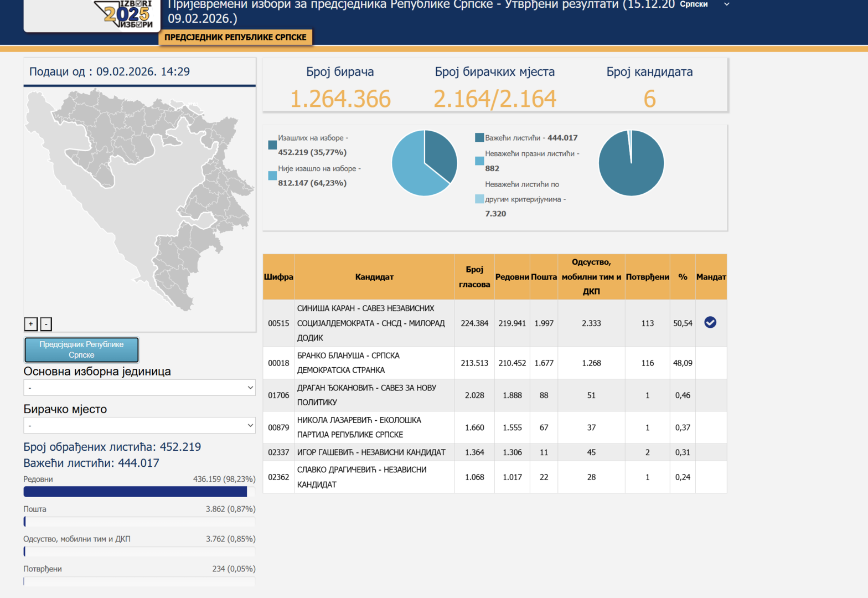This screenshot has height=598, width=868.
Task: Click the legend square for Важећи листићи
Action: coord(479,138)
